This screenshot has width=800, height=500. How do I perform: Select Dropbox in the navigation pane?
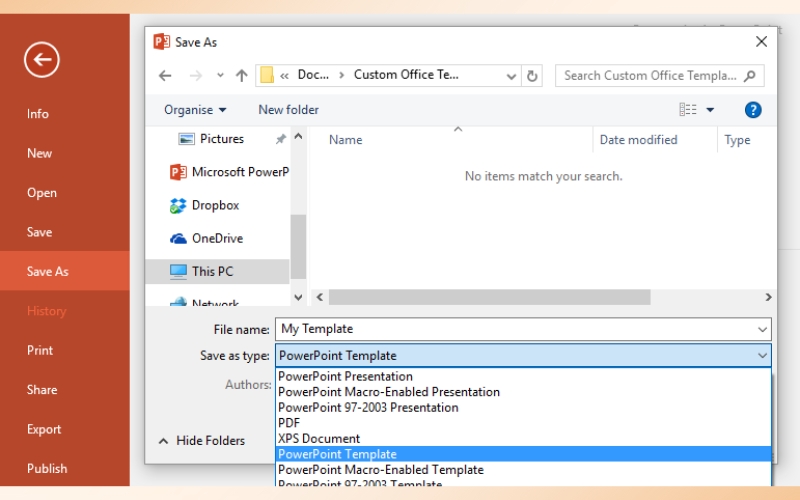[204, 205]
